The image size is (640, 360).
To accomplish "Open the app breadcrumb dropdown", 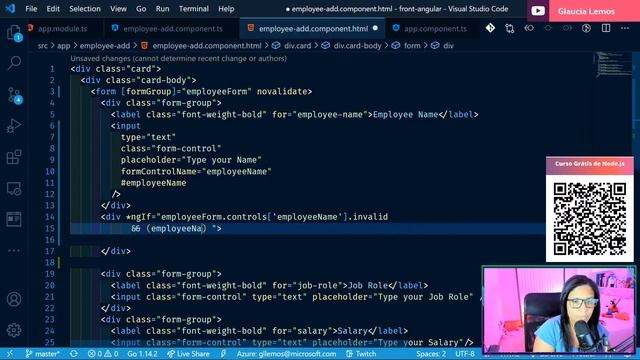I will tap(63, 46).
